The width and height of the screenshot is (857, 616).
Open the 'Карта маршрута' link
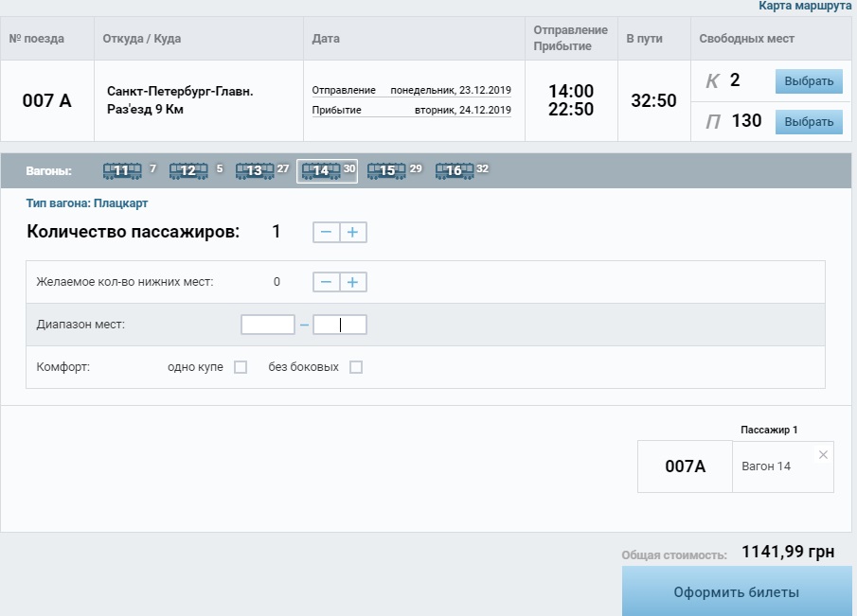click(x=806, y=6)
